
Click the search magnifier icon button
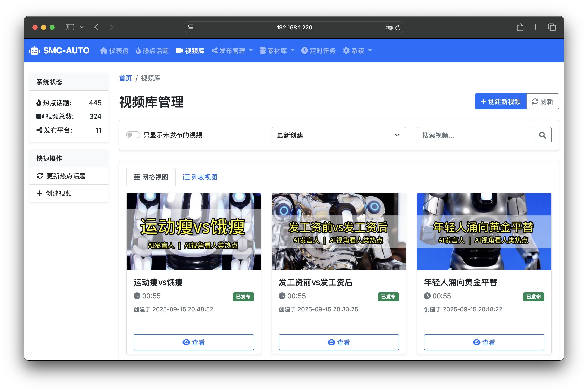click(x=542, y=135)
